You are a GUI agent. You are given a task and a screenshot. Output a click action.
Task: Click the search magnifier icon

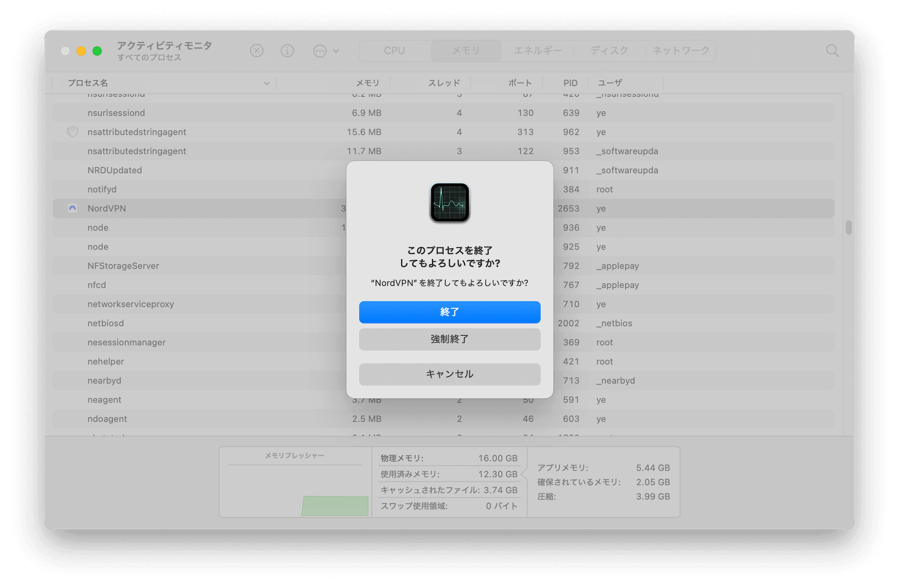[832, 50]
